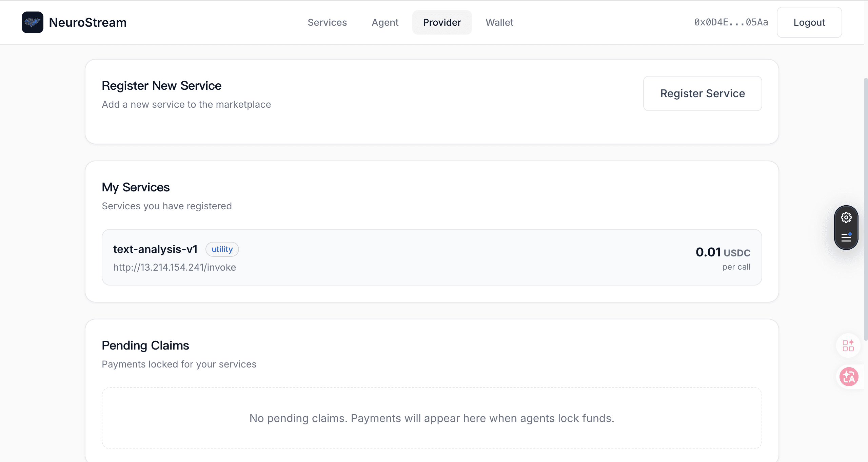
Task: Click the Register Service button
Action: pyautogui.click(x=702, y=93)
